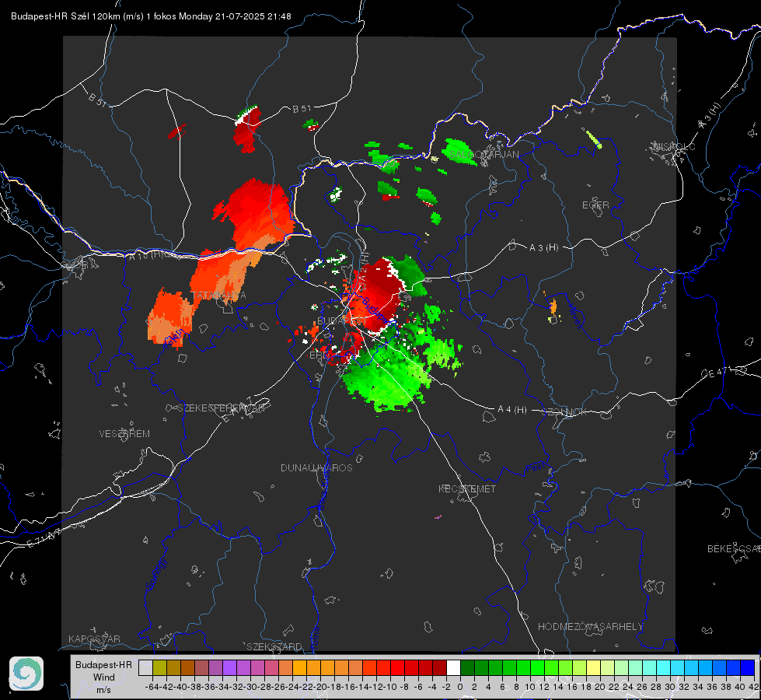Click the ERD town label
The height and width of the screenshot is (700, 761).
(318, 355)
